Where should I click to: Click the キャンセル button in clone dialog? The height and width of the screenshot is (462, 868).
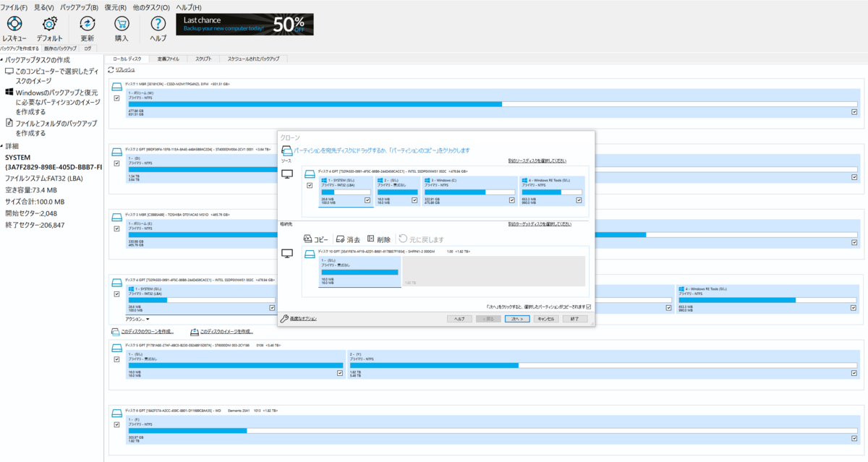click(545, 318)
